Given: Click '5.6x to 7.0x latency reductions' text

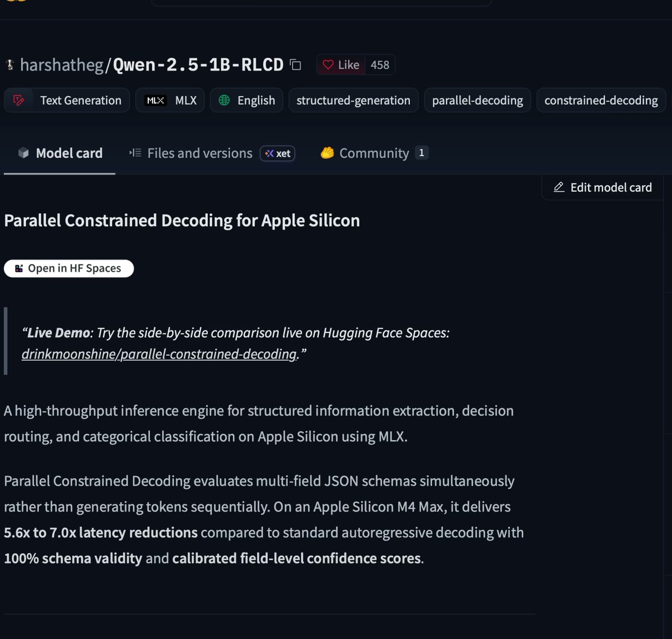Looking at the screenshot, I should point(101,532).
